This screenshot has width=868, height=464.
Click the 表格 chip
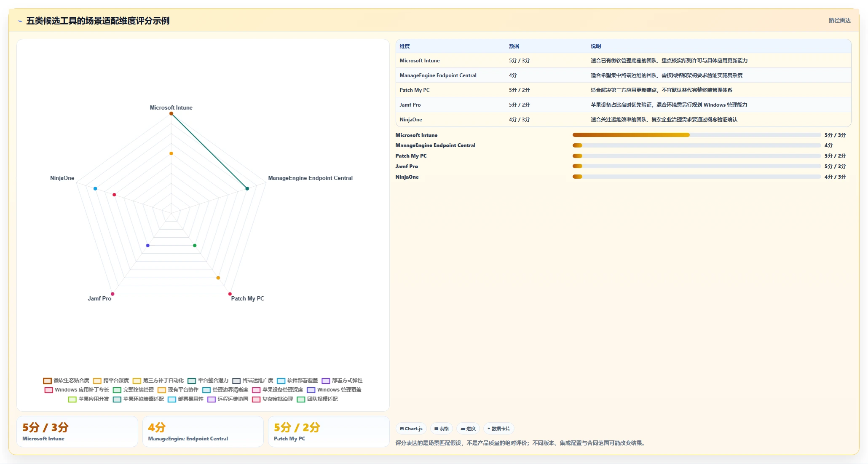pos(441,429)
